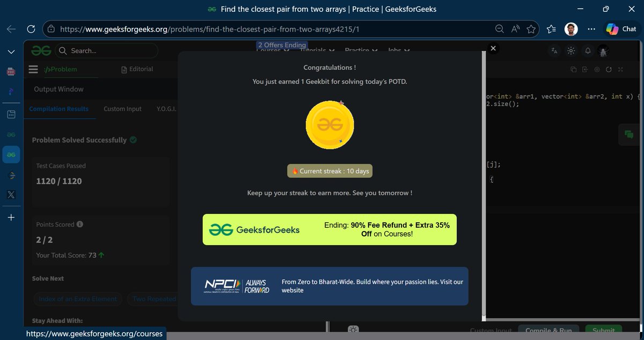Click the Current streak : 10 days badge
The width and height of the screenshot is (644, 340).
point(330,171)
